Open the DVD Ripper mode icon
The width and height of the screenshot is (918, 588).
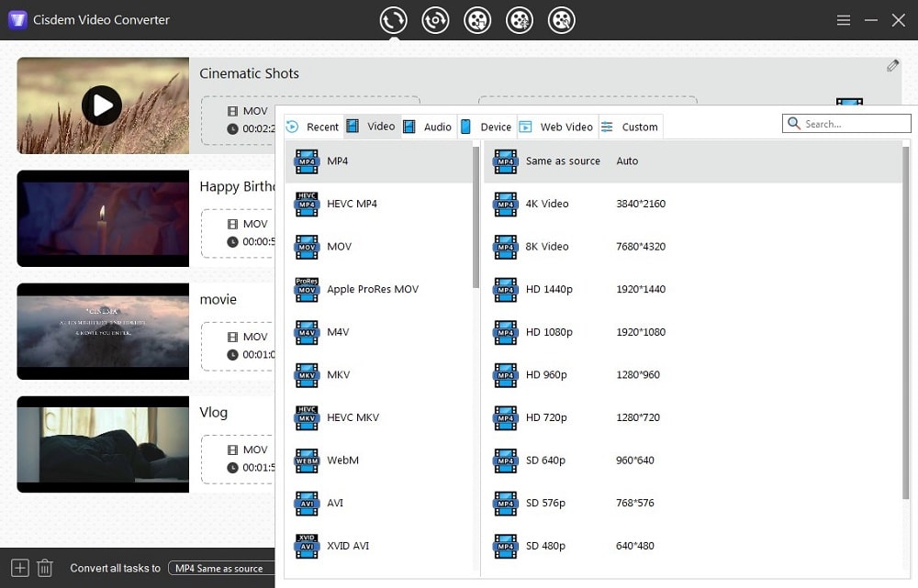click(435, 19)
